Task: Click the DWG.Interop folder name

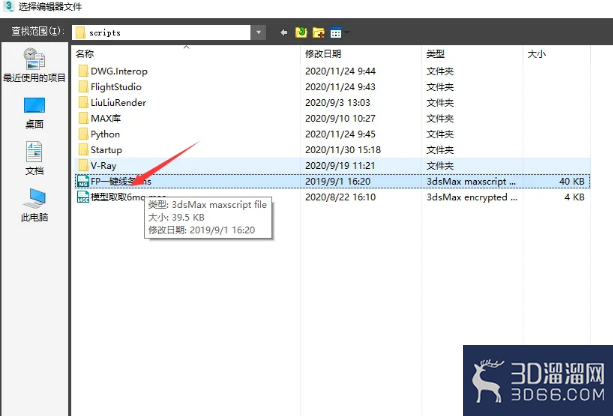Action: coord(119,71)
